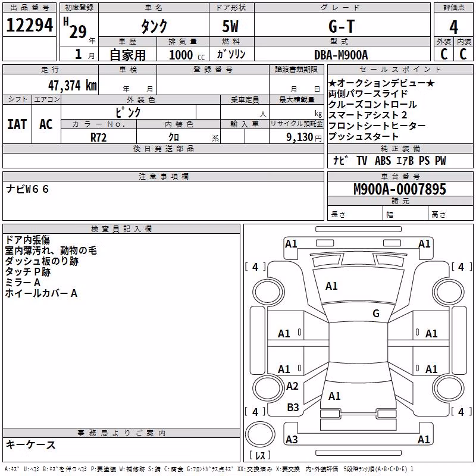Image resolution: width=476 pixels, height=476 pixels.
Task: Select first registration year H29
Action: click(x=76, y=28)
